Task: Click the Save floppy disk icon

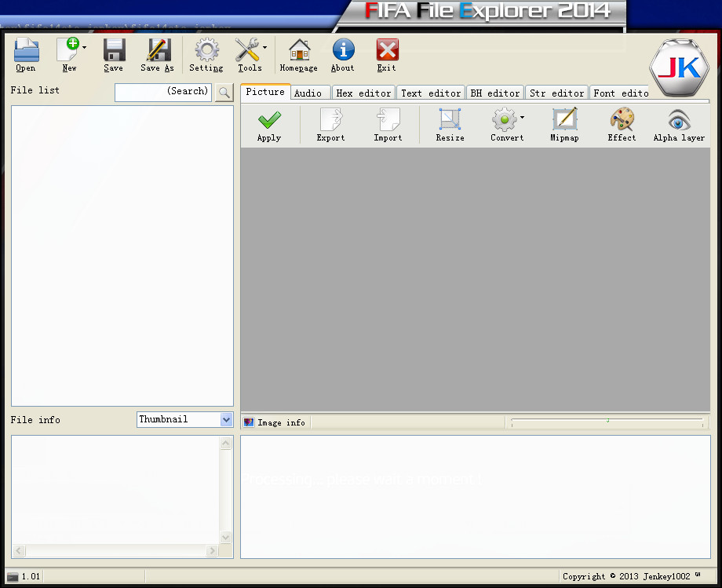Action: (x=115, y=49)
